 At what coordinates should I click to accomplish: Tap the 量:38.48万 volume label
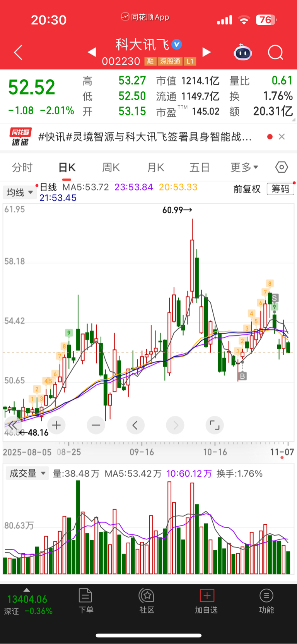click(x=76, y=474)
